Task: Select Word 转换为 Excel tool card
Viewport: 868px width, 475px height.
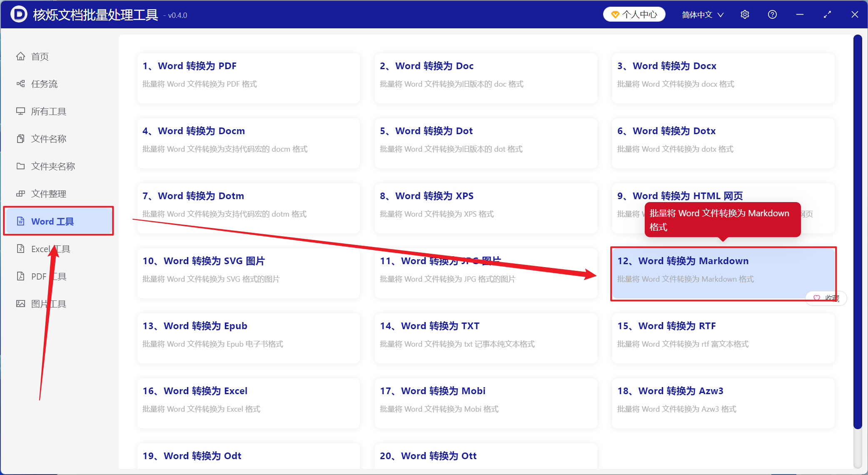Action: [x=248, y=403]
